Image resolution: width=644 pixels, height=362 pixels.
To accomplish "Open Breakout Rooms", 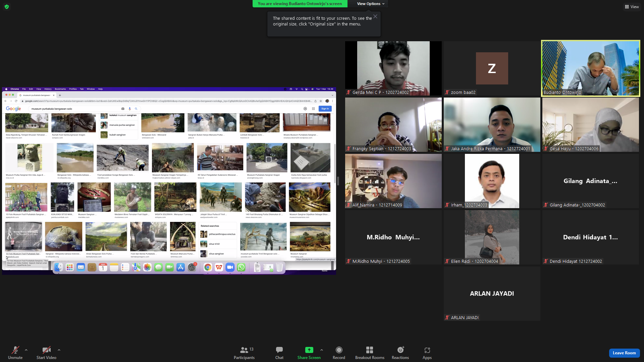I will 370,353.
